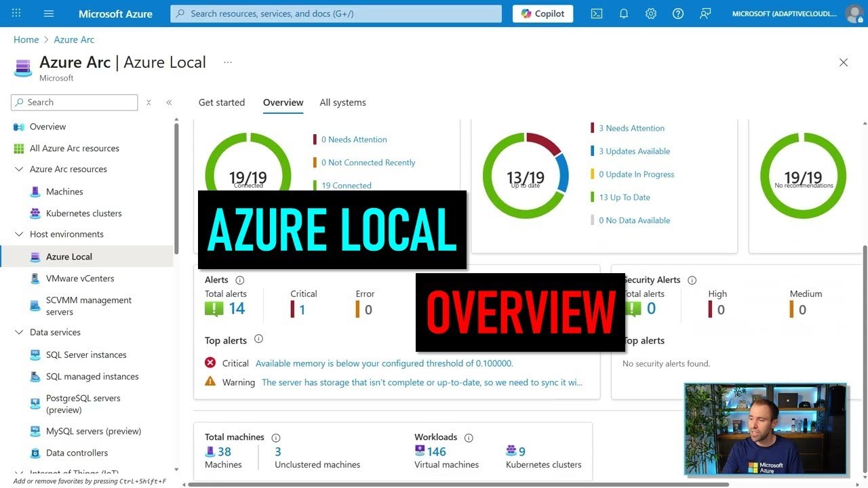This screenshot has height=488, width=868.
Task: Click the sidebar vertical scrollbar
Action: coord(176,188)
